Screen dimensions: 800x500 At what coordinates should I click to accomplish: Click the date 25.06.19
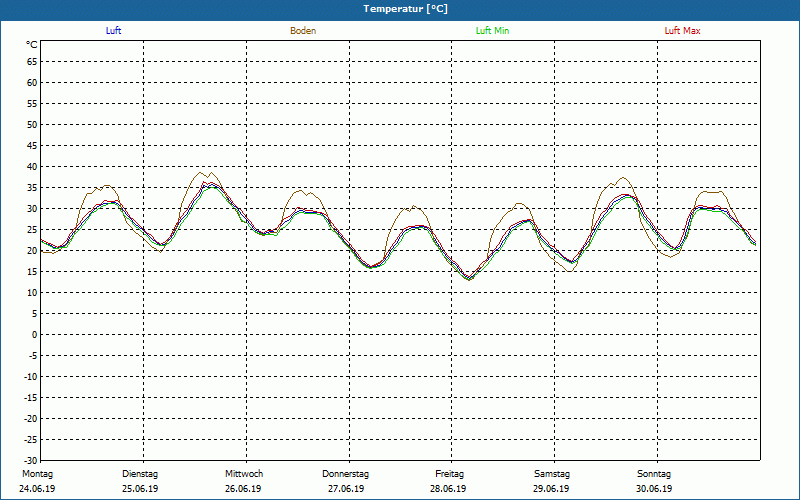tap(140, 489)
